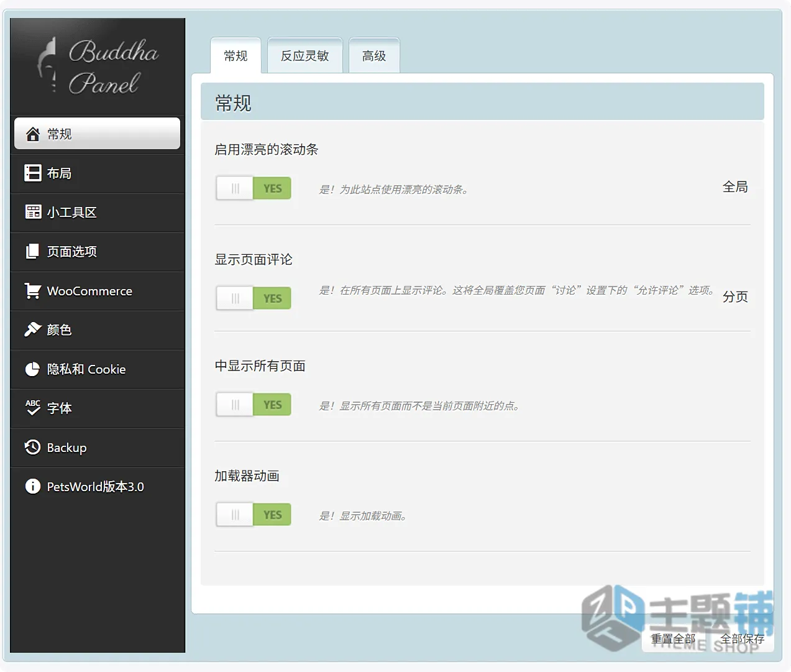This screenshot has width=791, height=672.
Task: Switch to the 反应灵敏 tab
Action: 304,56
